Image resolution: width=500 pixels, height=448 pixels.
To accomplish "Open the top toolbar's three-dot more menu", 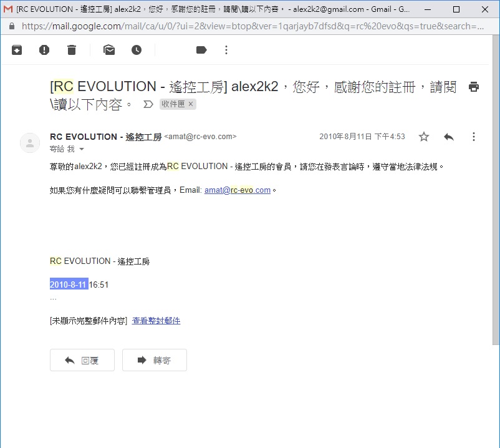I will 226,50.
